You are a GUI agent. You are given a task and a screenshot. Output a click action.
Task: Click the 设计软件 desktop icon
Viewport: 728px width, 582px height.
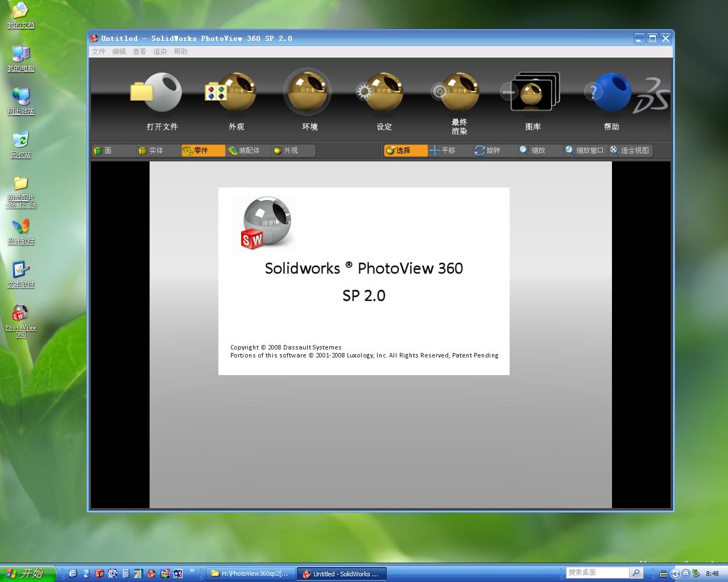click(x=21, y=231)
